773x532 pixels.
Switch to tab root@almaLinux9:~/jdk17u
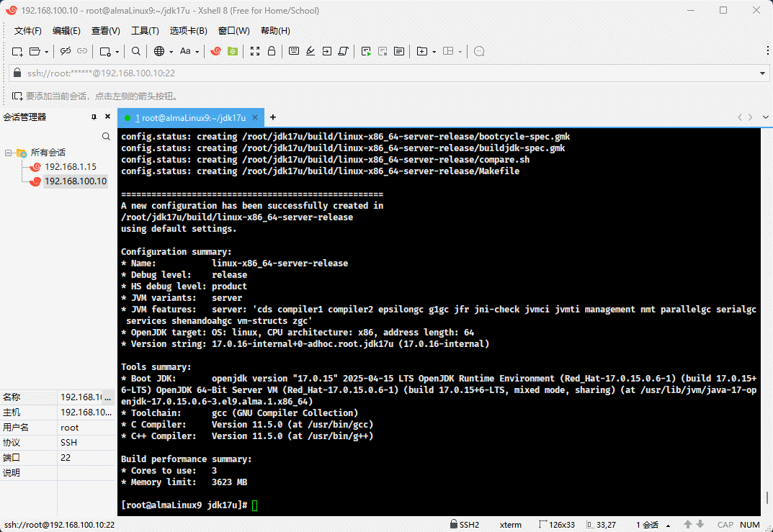(190, 118)
